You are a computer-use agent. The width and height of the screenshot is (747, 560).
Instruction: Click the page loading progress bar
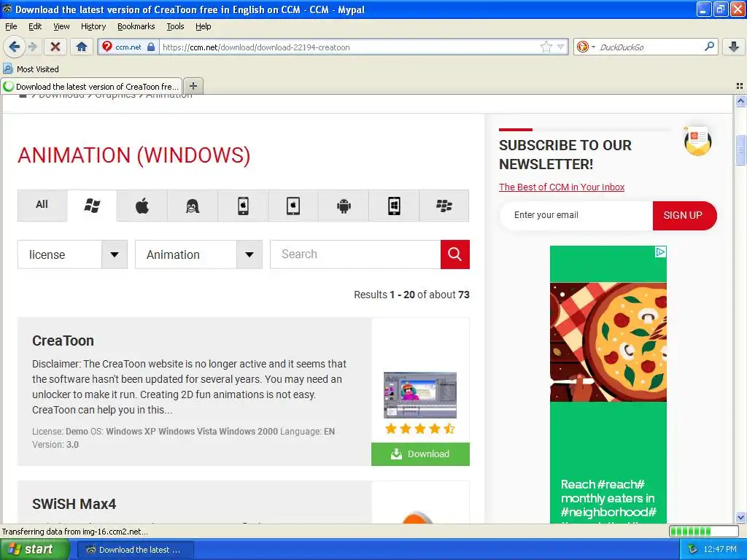point(704,531)
